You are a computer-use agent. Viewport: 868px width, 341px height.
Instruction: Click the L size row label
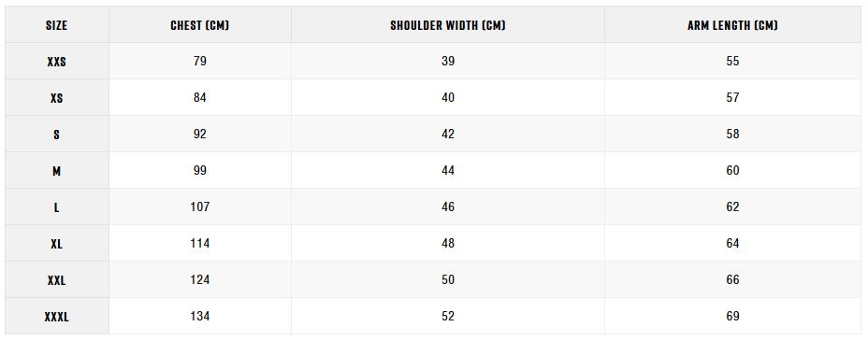point(56,207)
